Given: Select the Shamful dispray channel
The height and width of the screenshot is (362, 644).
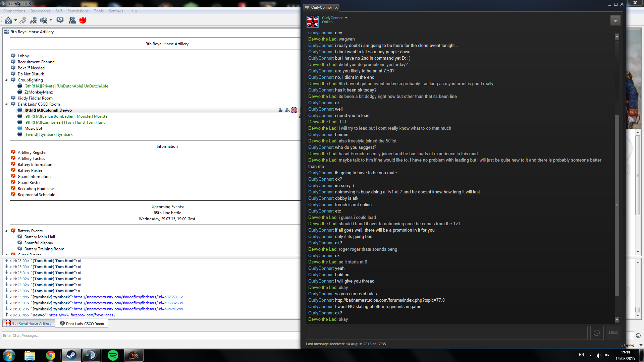Looking at the screenshot, I should [x=39, y=243].
